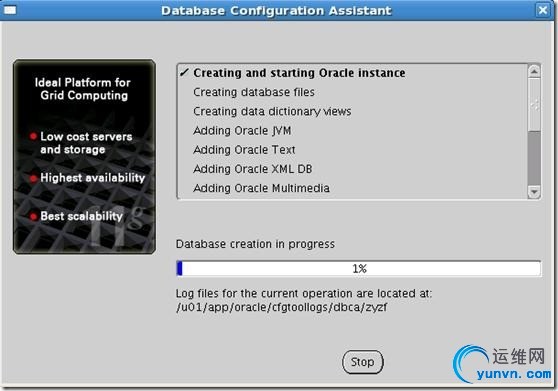Click the Database Configuration Assistant title bar text

point(276,10)
